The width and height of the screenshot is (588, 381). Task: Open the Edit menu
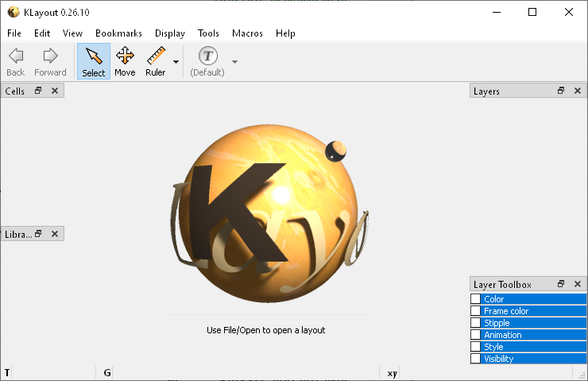click(42, 33)
